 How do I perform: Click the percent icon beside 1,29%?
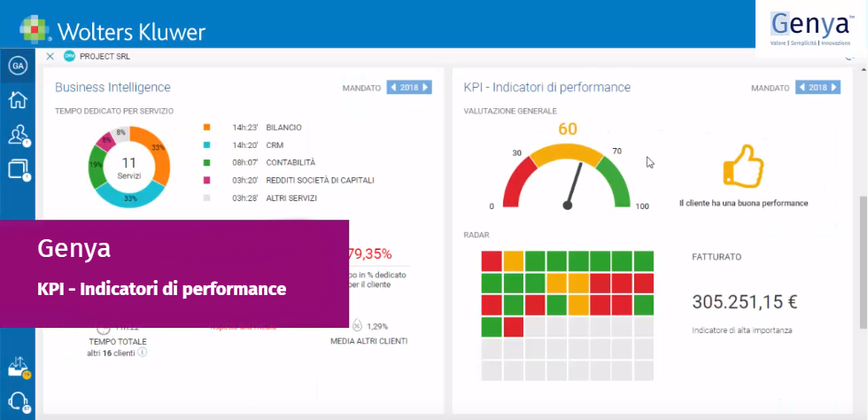click(357, 326)
